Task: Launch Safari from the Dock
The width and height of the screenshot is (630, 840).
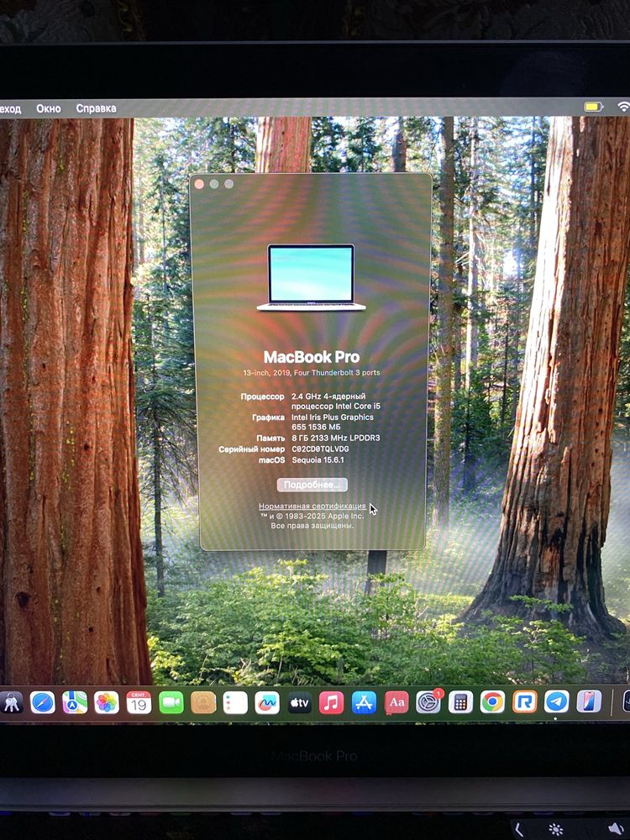Action: click(43, 702)
